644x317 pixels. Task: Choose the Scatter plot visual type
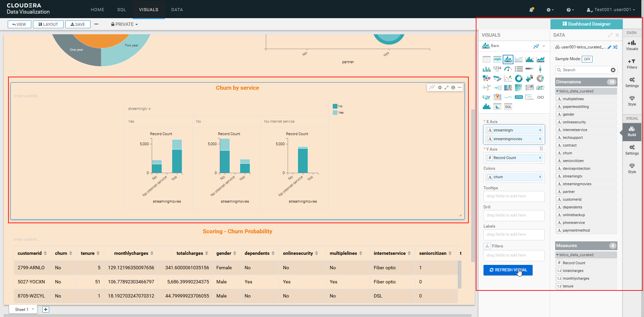point(508,78)
